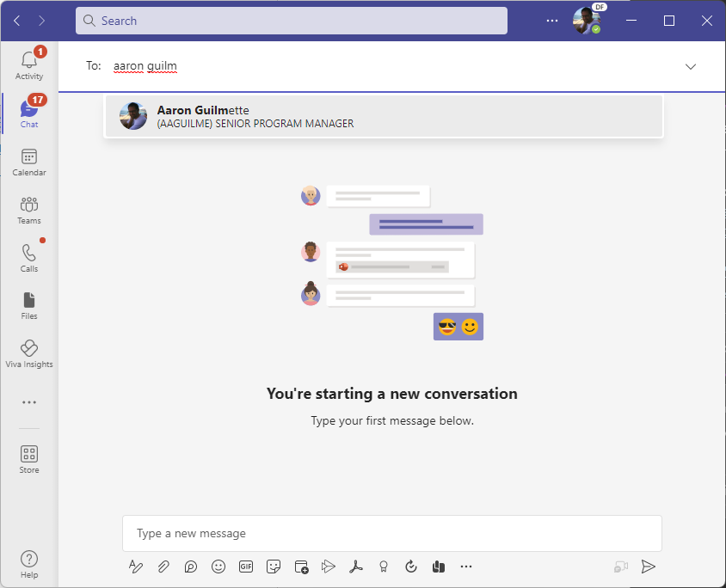Insert a GIF into message
The height and width of the screenshot is (588, 726).
246,567
